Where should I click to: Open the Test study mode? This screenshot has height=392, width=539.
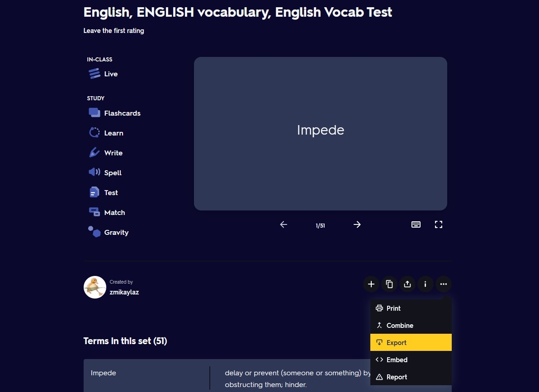pos(111,192)
